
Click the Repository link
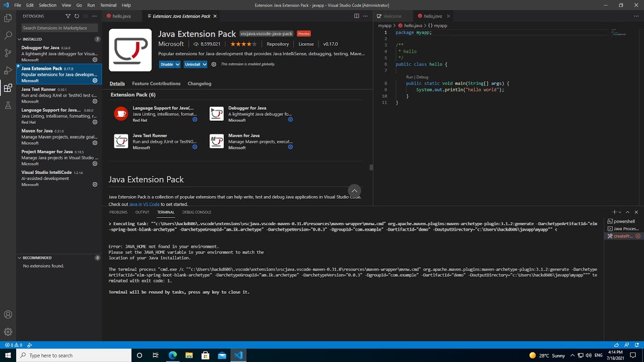278,44
